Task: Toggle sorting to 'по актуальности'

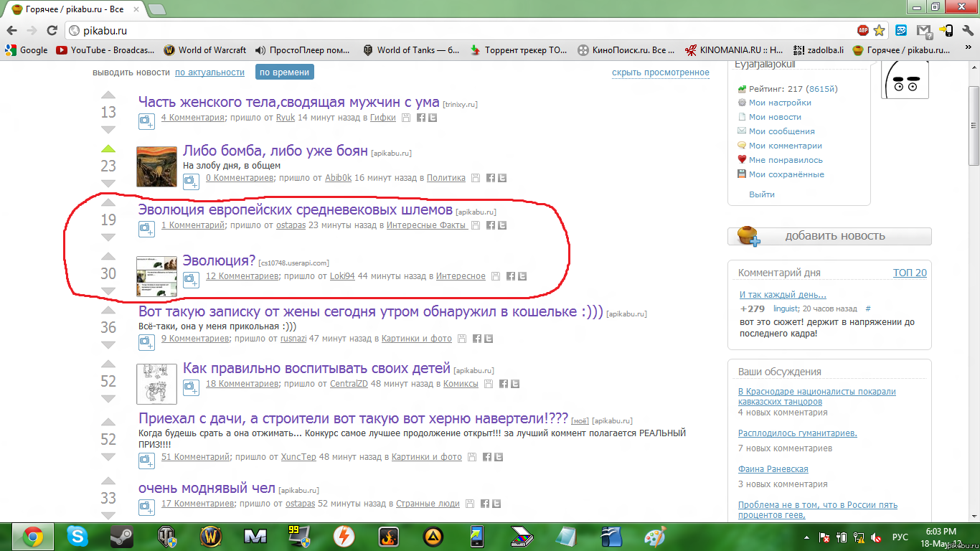Action: (209, 72)
